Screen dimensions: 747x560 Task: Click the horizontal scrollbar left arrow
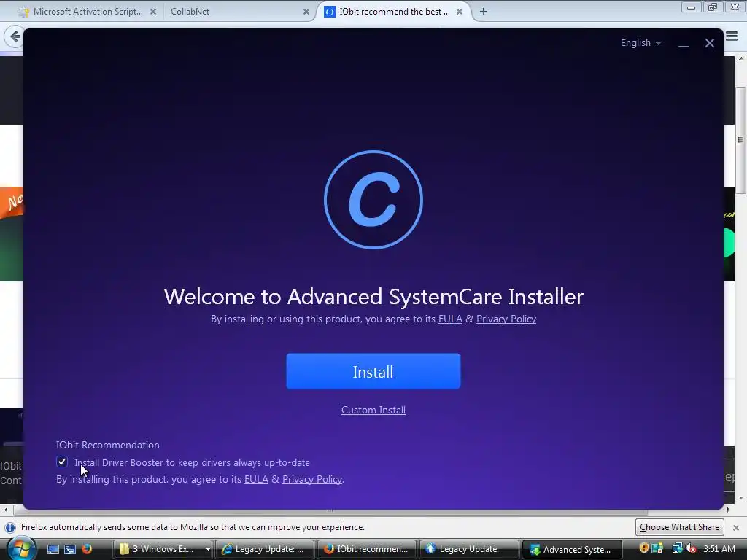click(x=5, y=510)
